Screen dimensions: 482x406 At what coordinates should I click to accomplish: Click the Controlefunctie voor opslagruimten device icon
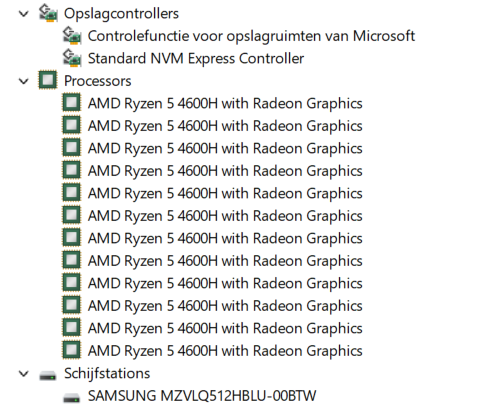pyautogui.click(x=72, y=35)
